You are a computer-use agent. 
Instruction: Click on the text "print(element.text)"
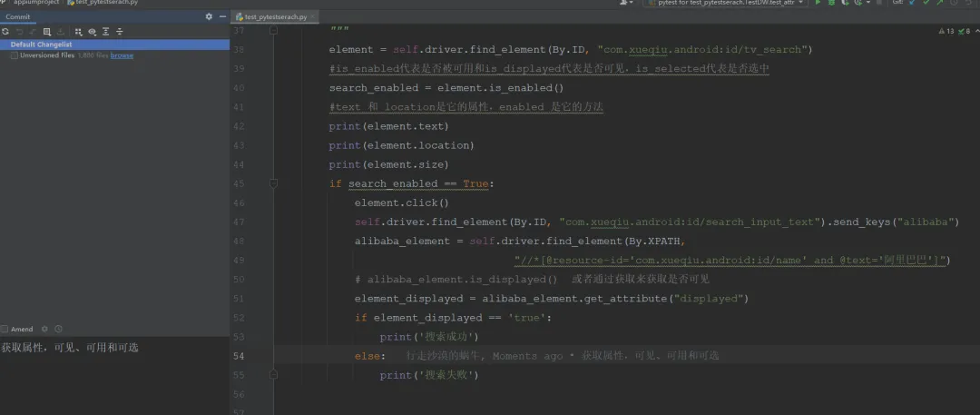tap(388, 126)
